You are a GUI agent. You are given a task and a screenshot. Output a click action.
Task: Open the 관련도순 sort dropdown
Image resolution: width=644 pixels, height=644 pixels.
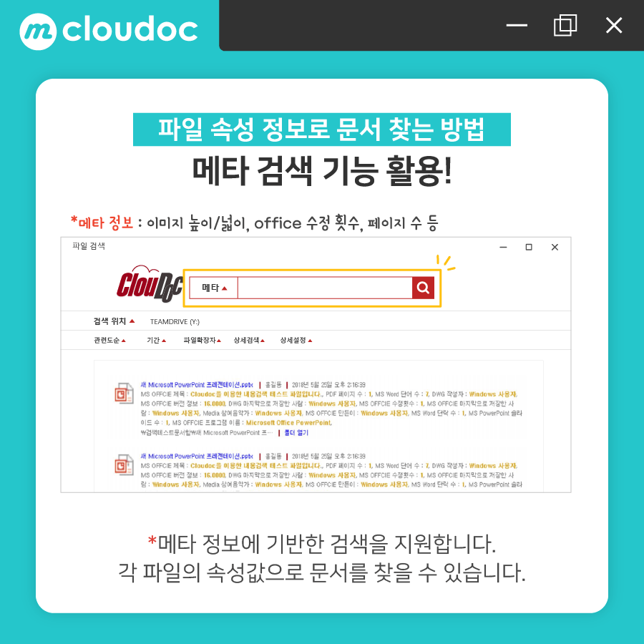(x=109, y=340)
